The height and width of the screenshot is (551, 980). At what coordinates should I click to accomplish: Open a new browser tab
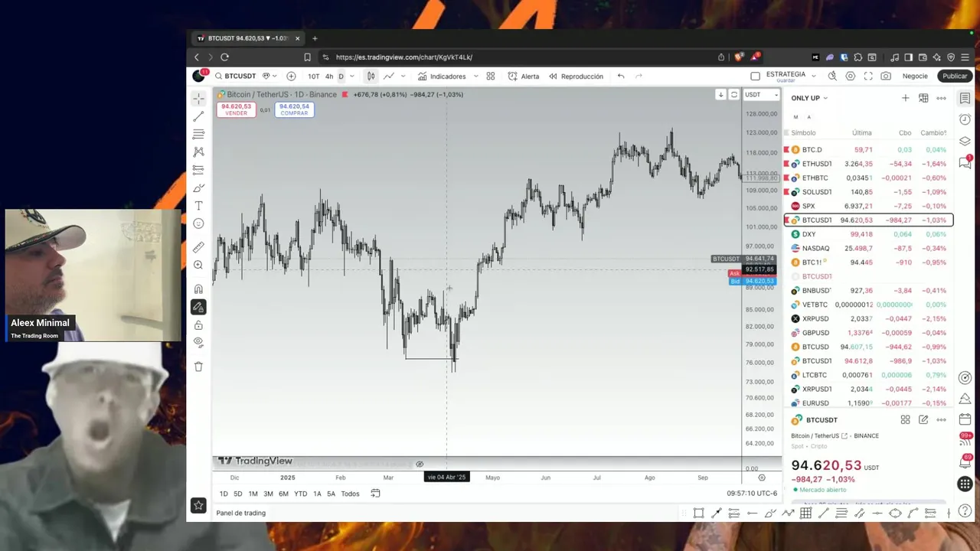(x=314, y=38)
